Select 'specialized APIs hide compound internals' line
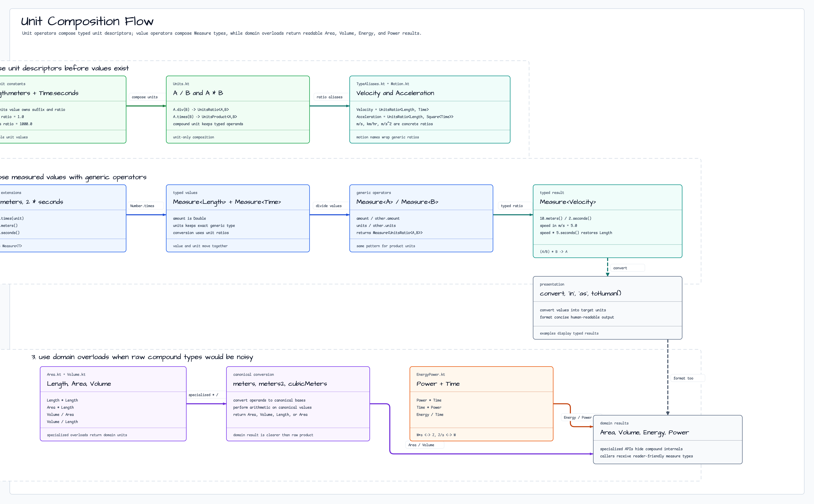 (x=641, y=449)
